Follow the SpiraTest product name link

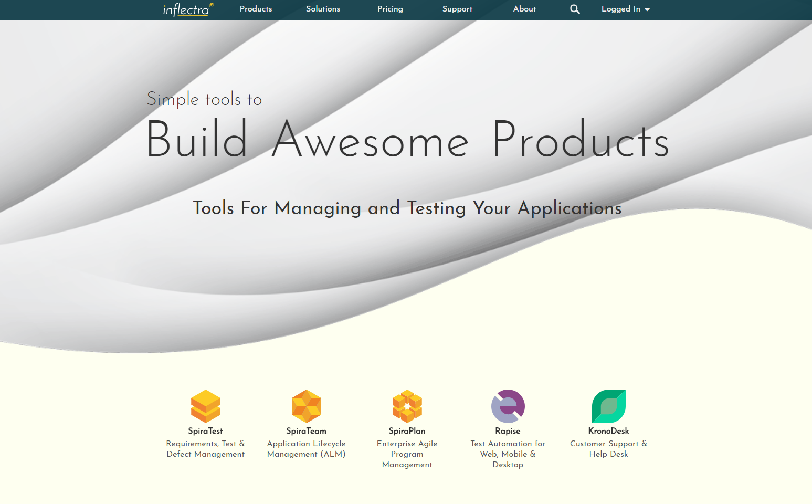coord(205,431)
